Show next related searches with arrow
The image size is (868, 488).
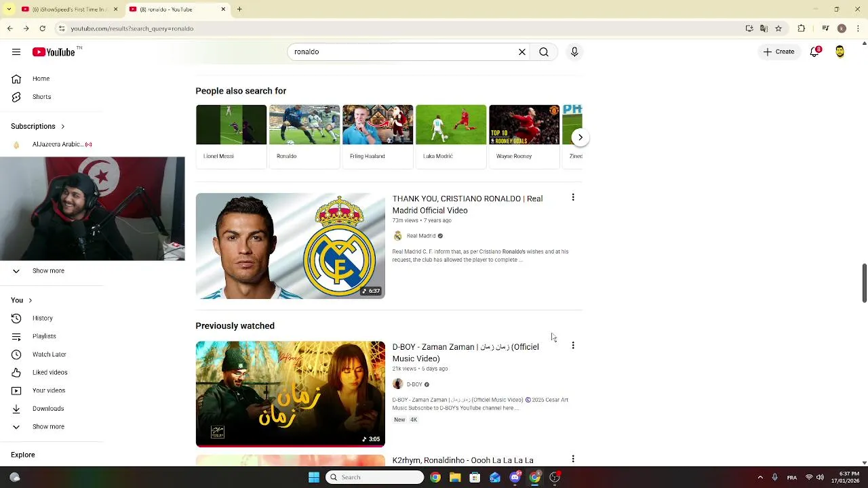tap(580, 137)
